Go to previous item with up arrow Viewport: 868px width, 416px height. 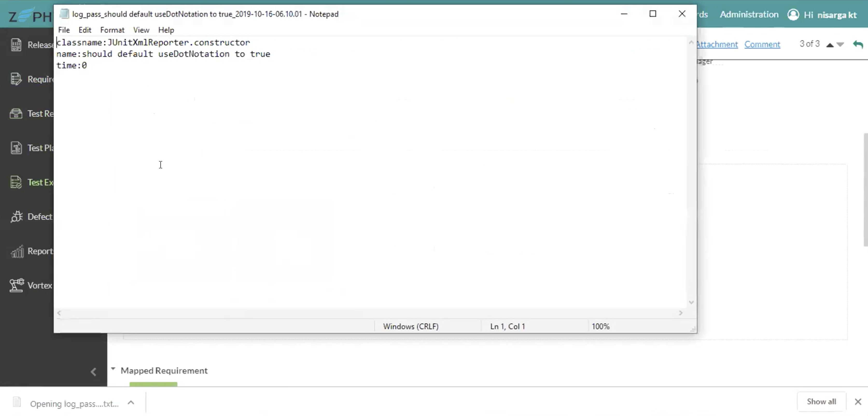point(830,45)
